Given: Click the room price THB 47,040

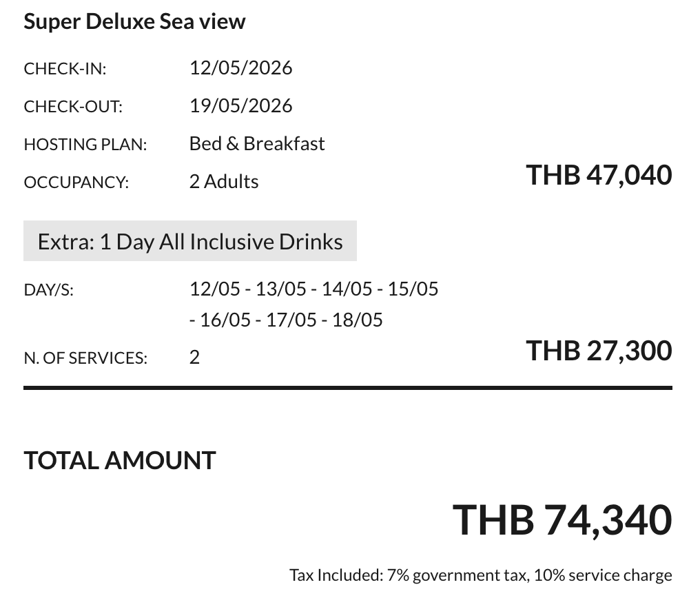Looking at the screenshot, I should coord(599,175).
